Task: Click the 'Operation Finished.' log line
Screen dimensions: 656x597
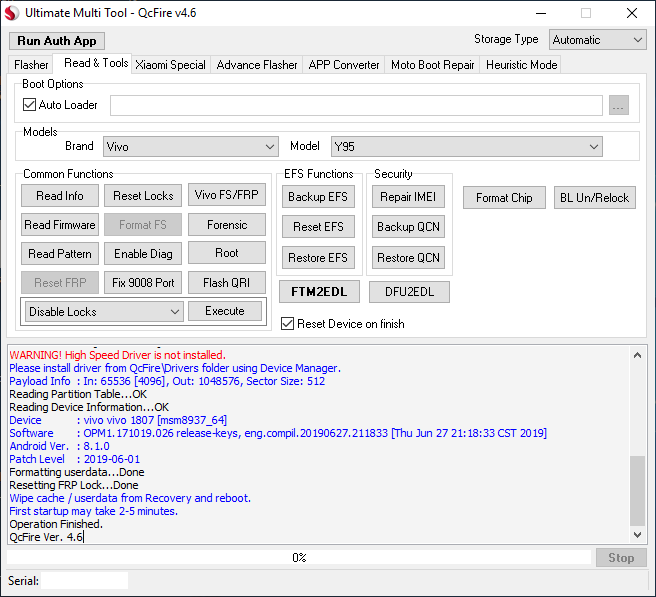Action: pyautogui.click(x=56, y=524)
